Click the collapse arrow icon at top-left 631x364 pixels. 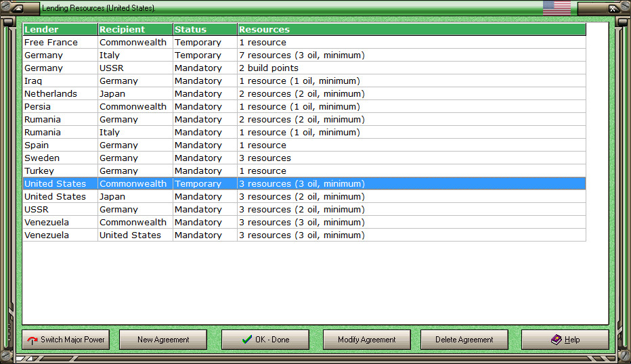[x=18, y=8]
